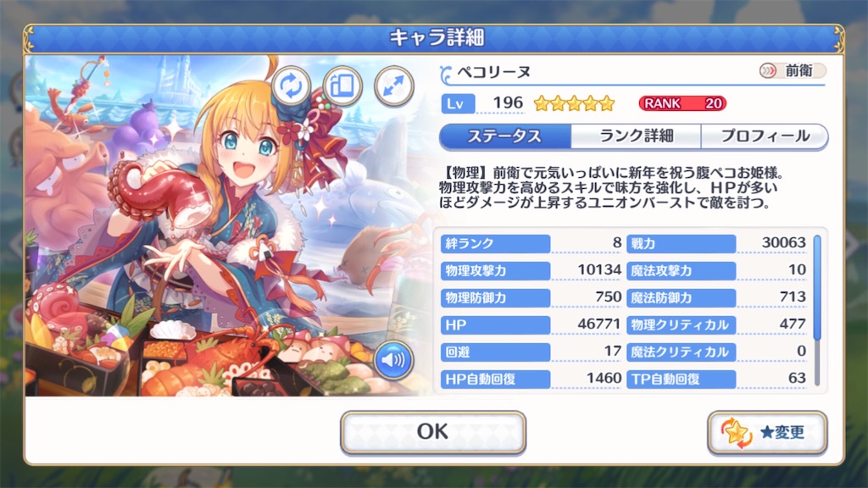Click the star swap icon on ★変更
The width and height of the screenshot is (868, 488).
tap(737, 433)
